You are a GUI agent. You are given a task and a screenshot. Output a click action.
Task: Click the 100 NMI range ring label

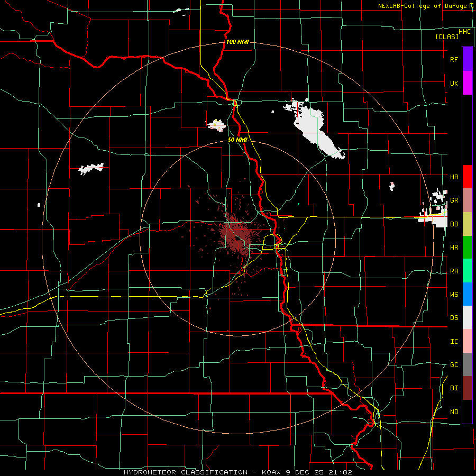pyautogui.click(x=237, y=42)
